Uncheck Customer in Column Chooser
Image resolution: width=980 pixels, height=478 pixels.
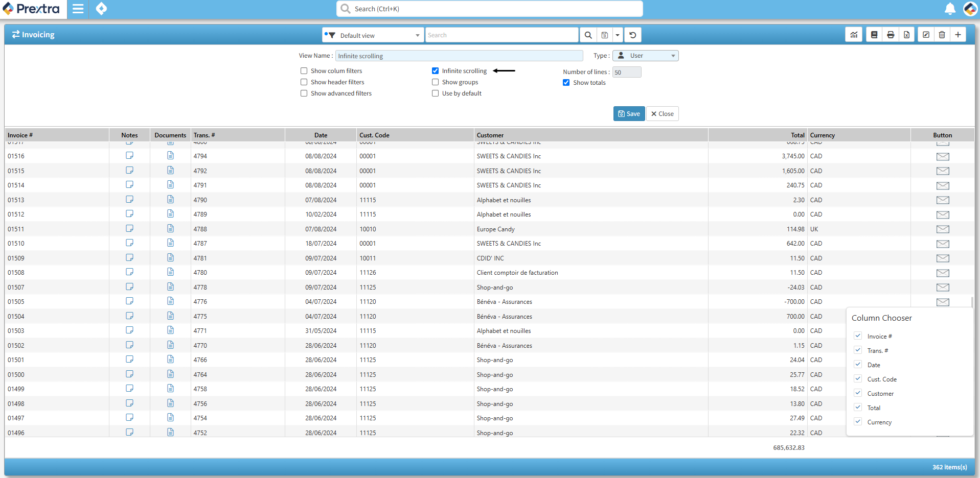click(x=858, y=393)
